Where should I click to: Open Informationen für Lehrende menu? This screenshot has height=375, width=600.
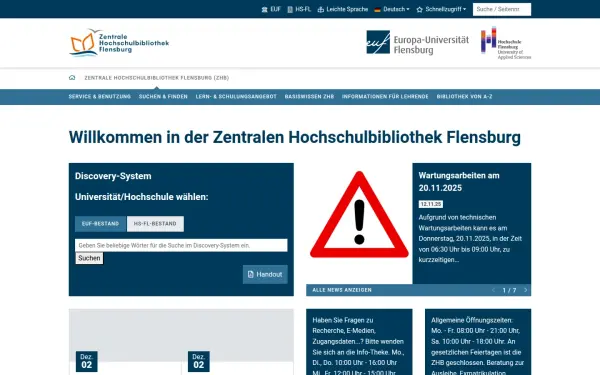pyautogui.click(x=385, y=97)
